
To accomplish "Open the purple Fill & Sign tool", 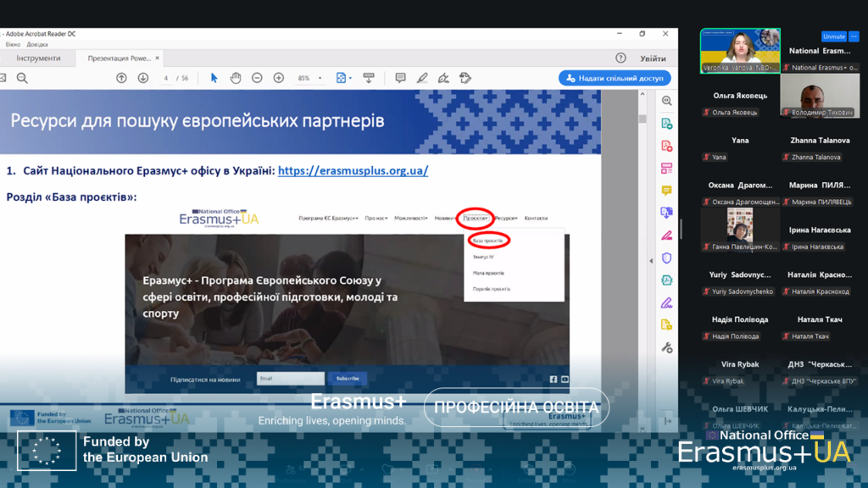I will point(666,302).
